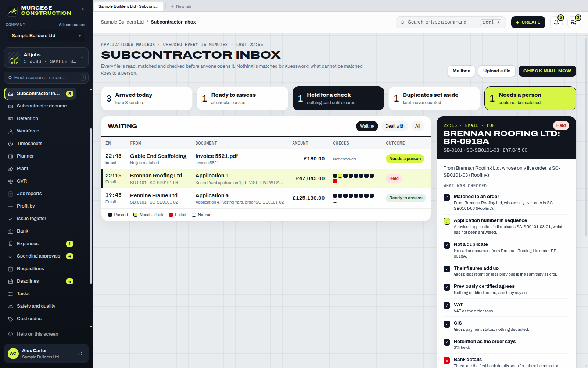Click the Their figures add up checkmark
The image size is (588, 368).
coord(447,269)
